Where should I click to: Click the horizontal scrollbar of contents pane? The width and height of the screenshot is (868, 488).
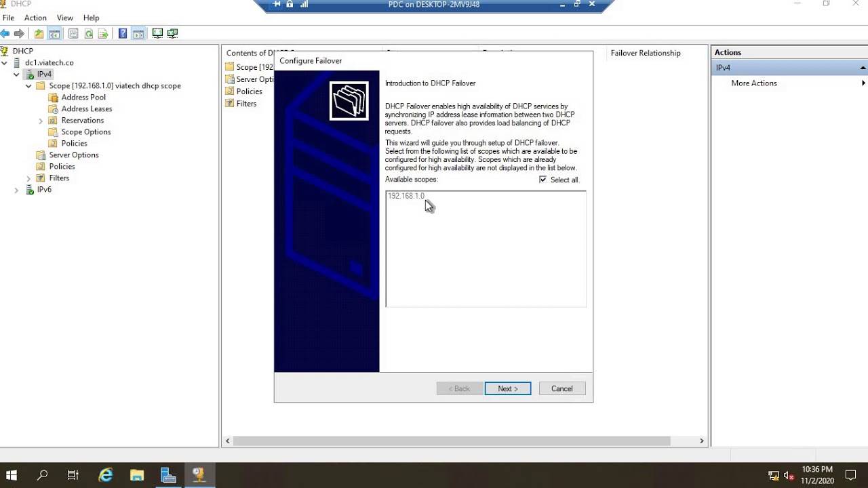pos(452,441)
